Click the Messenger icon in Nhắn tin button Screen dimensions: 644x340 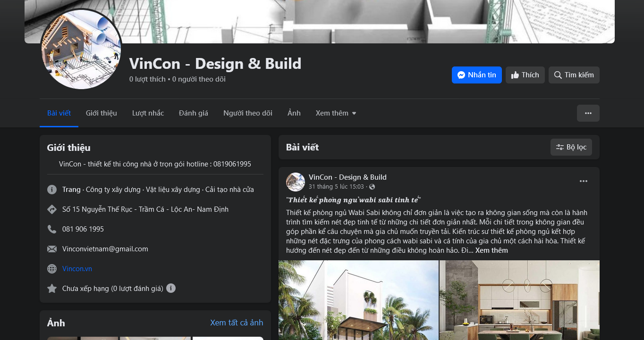pyautogui.click(x=461, y=75)
